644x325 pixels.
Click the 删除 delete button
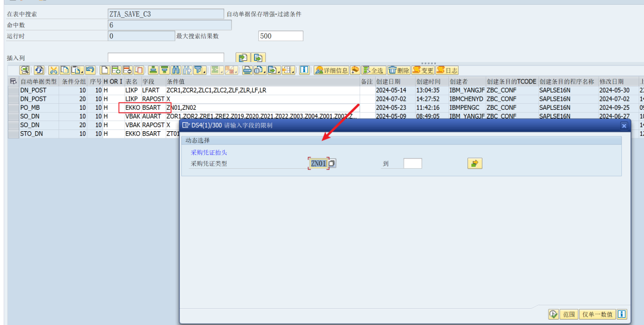point(399,70)
